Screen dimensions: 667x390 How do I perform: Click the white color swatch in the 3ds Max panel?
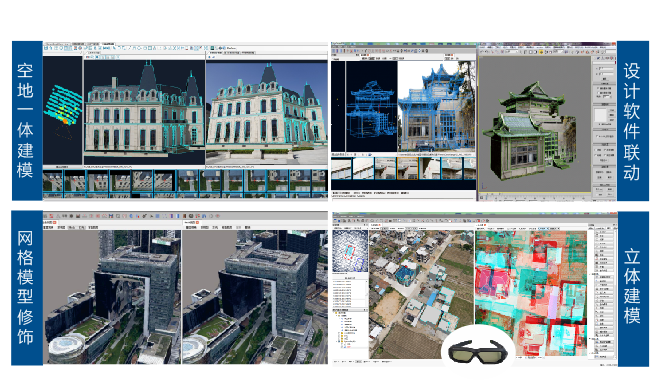pyautogui.click(x=600, y=115)
